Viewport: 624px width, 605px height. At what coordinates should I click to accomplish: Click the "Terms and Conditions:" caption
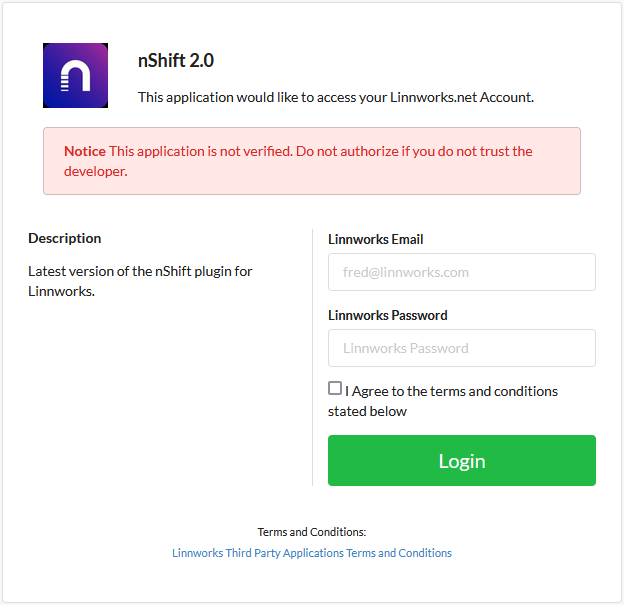point(312,532)
